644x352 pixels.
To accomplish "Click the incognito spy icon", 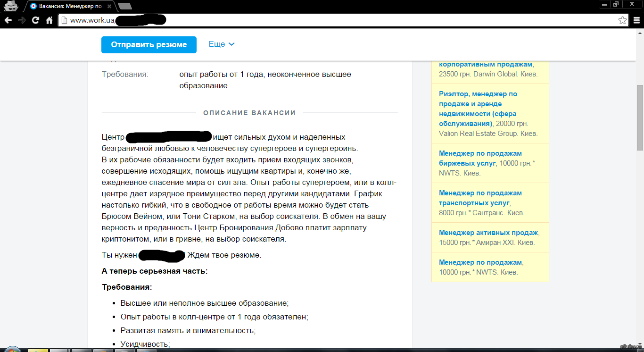I will [x=10, y=6].
